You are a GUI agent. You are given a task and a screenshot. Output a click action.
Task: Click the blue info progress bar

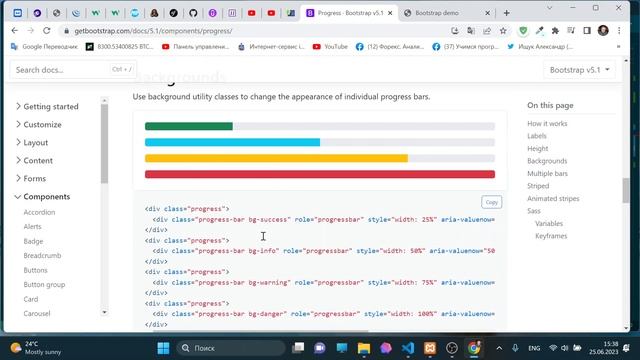[x=232, y=142]
